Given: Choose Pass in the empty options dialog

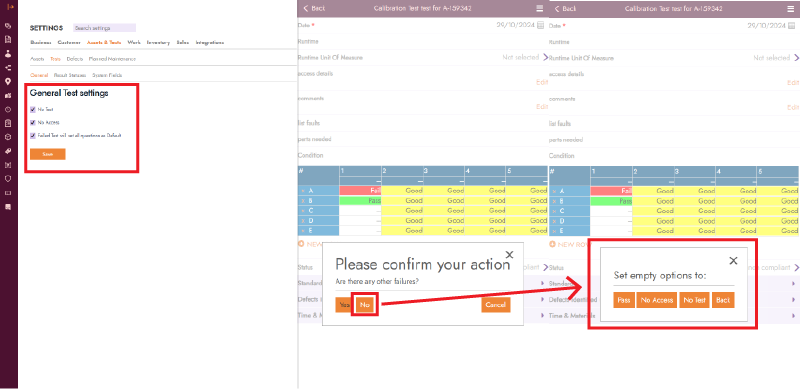Looking at the screenshot, I should point(623,300).
